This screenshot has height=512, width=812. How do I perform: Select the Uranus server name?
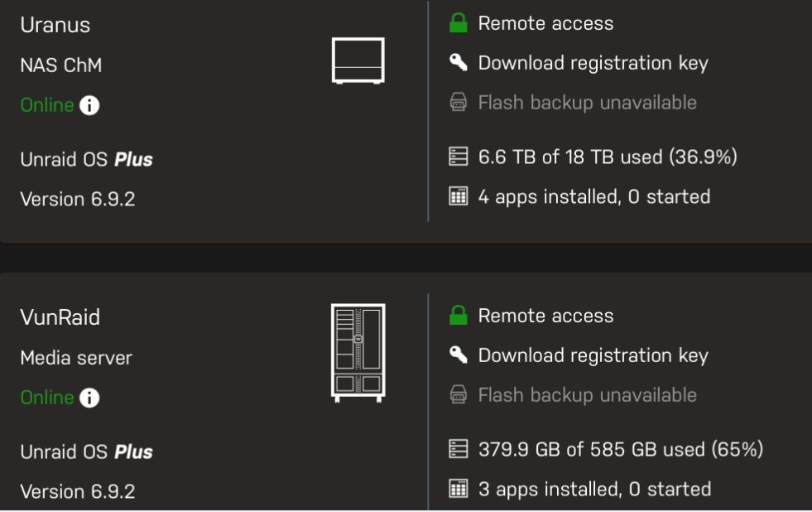(x=55, y=25)
